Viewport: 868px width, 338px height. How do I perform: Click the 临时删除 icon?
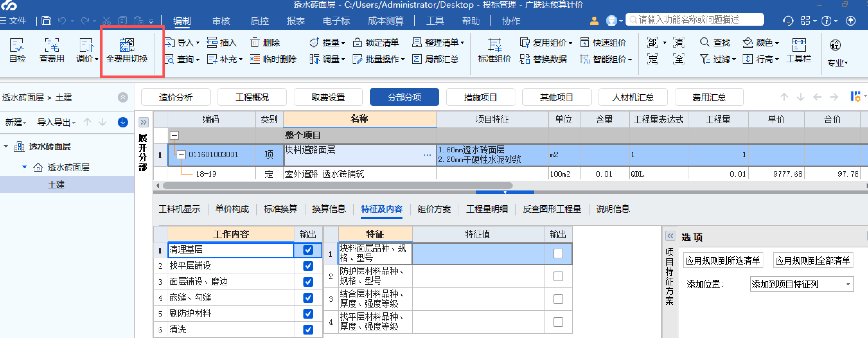coord(274,59)
